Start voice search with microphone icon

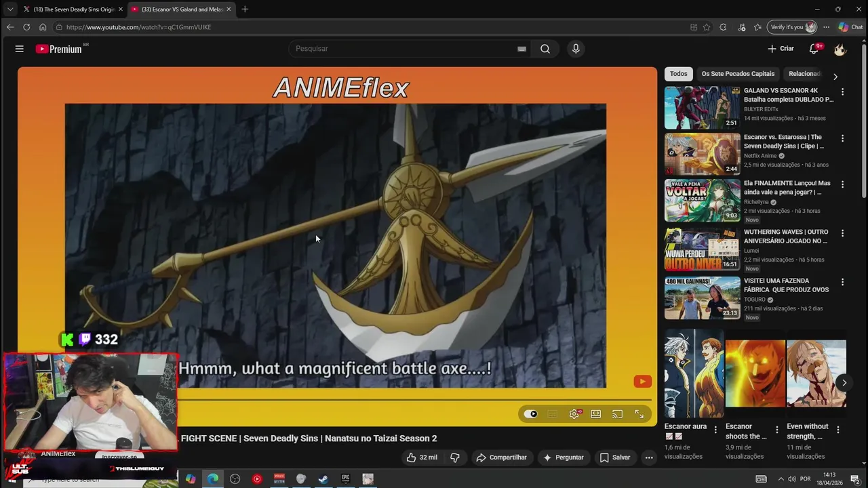(576, 49)
